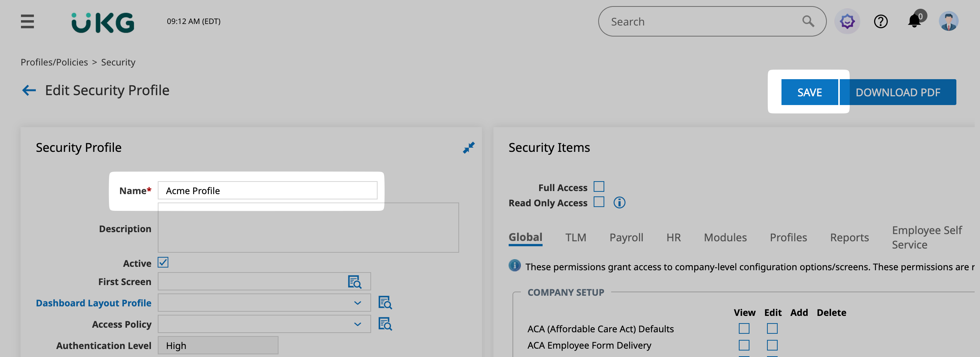Switch to the Employee Self Service tab
The width and height of the screenshot is (980, 357).
[x=927, y=237]
